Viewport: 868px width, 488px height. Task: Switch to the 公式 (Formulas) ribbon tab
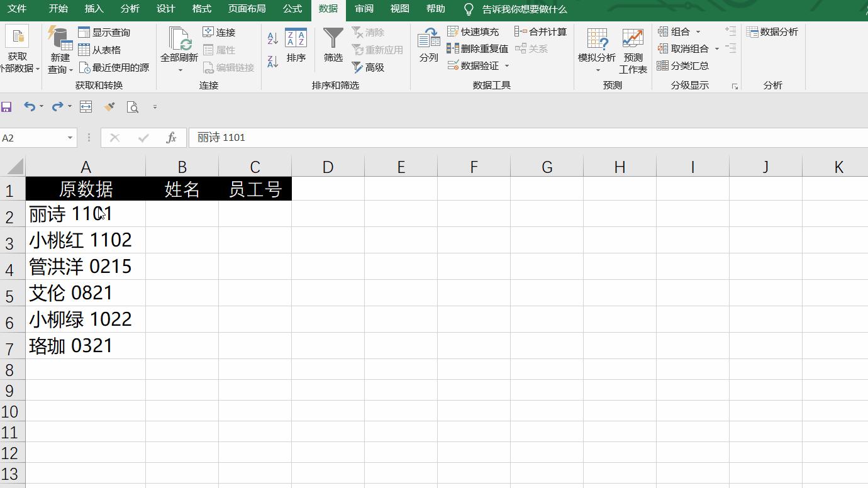pyautogui.click(x=292, y=9)
